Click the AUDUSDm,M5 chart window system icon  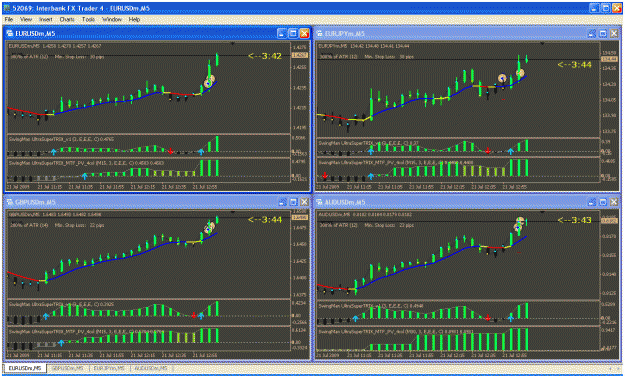click(x=320, y=202)
